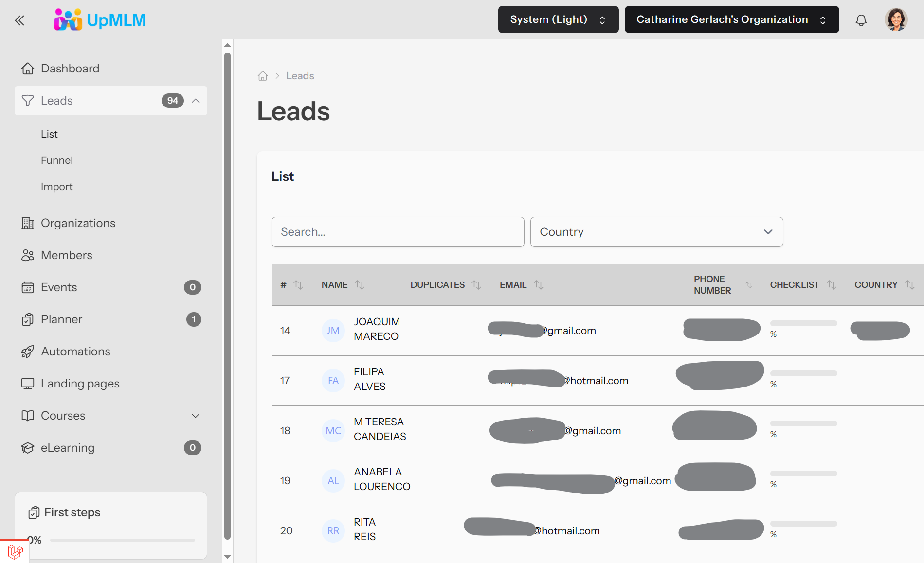The width and height of the screenshot is (924, 563).
Task: Click the home breadcrumb icon
Action: pos(263,76)
